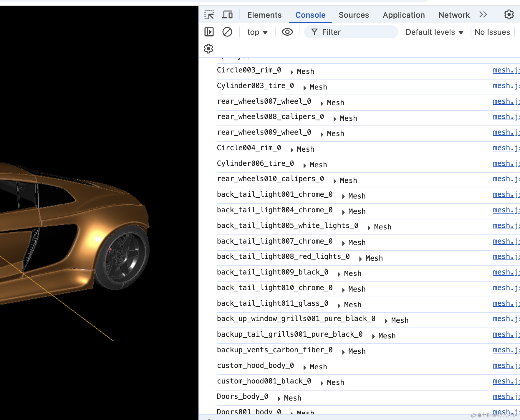The height and width of the screenshot is (420, 520).
Task: Expand Mesh for back_tail_light008_red_lights_0
Action: coord(360,259)
